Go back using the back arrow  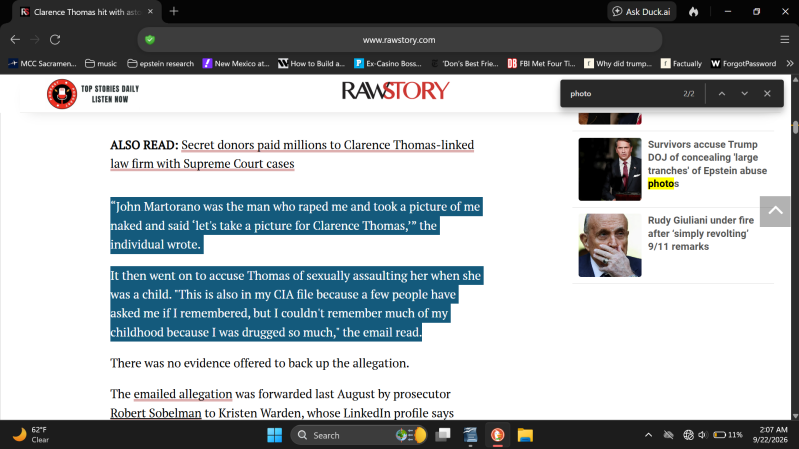[15, 40]
